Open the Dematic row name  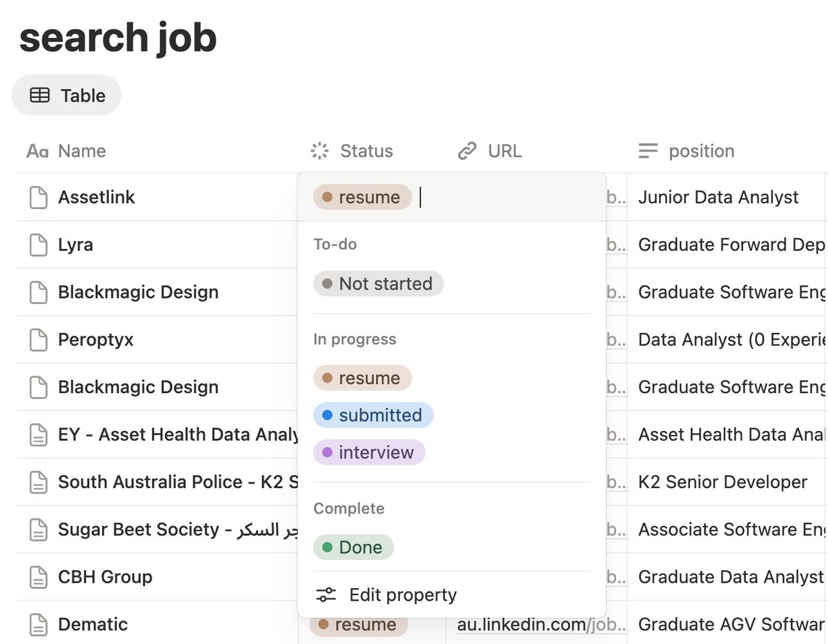coord(93,625)
